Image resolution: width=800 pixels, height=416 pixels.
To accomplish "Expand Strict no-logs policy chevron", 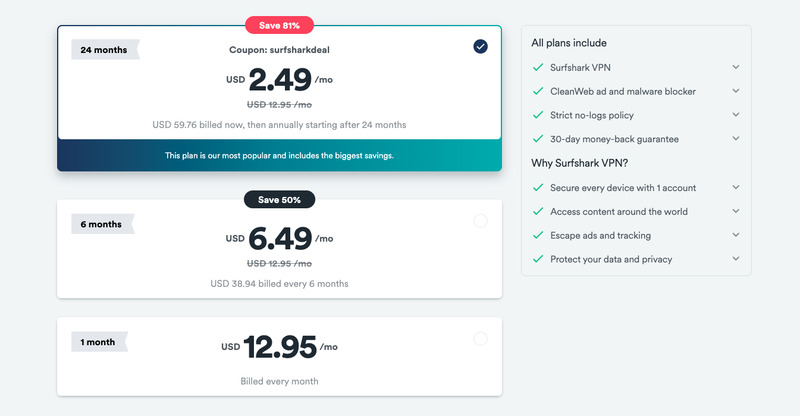I will click(736, 115).
